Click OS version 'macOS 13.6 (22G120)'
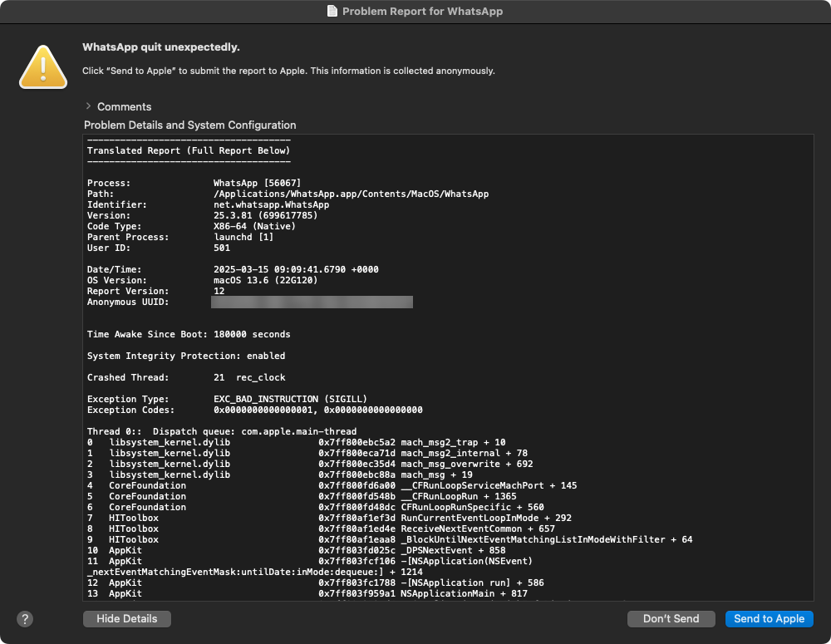The image size is (831, 644). click(x=266, y=280)
